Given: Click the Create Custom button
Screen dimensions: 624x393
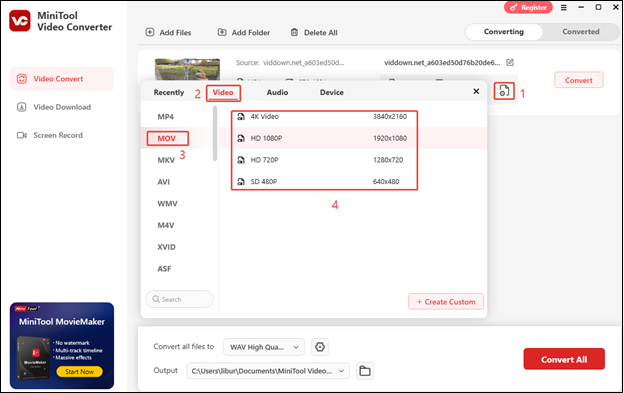Looking at the screenshot, I should point(446,302).
